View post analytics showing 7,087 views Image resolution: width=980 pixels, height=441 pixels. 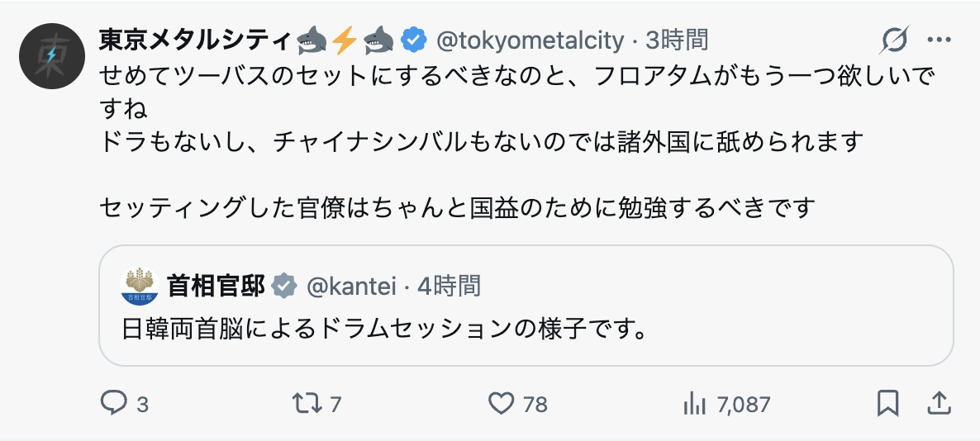(692, 404)
